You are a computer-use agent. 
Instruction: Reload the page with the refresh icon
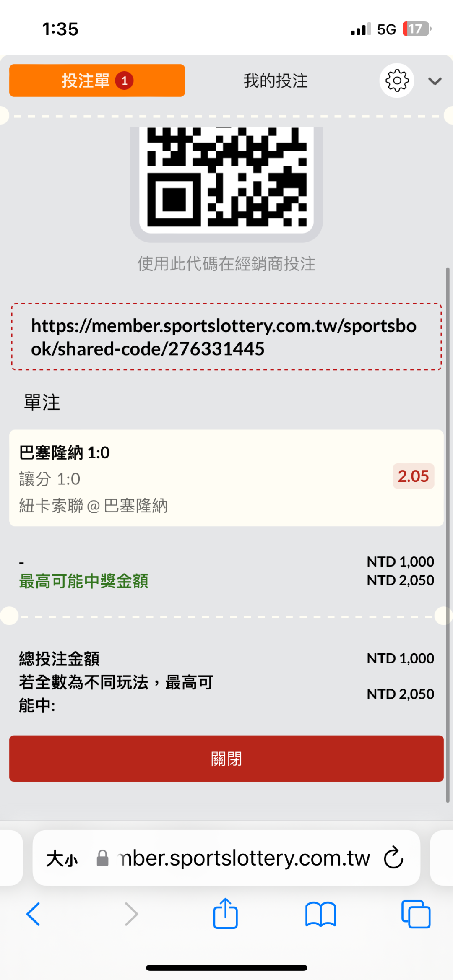(393, 858)
